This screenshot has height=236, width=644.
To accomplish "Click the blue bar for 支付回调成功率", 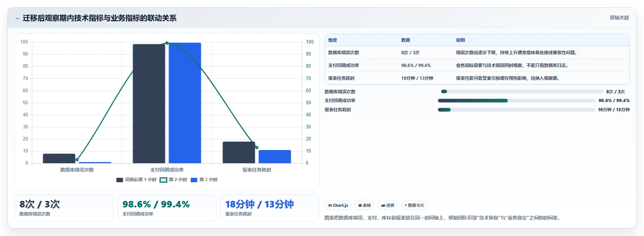I will (185, 103).
